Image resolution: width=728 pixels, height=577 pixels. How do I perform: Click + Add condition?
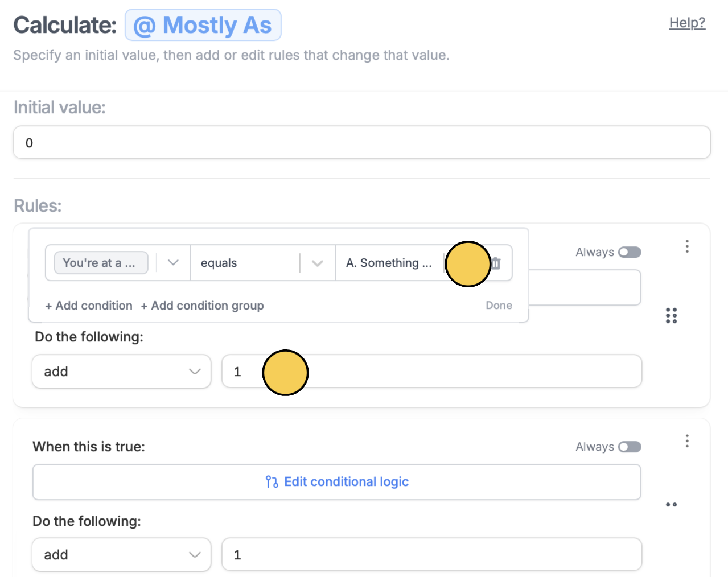pos(89,306)
